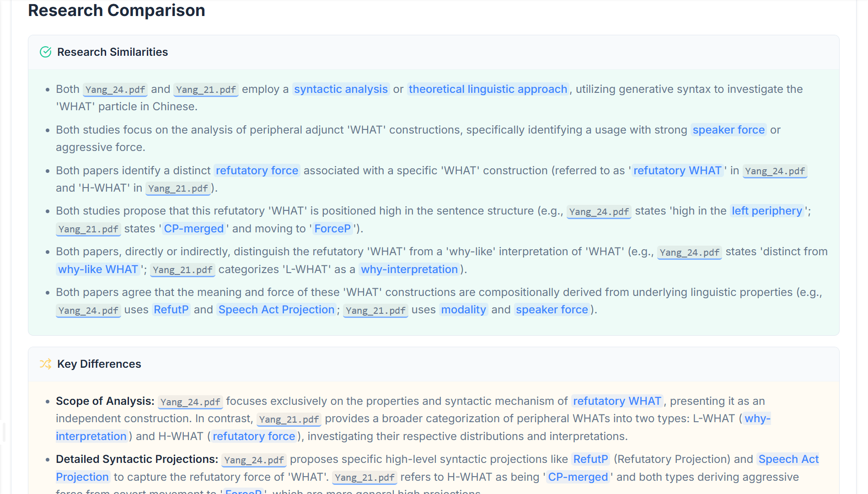868x494 pixels.
Task: Click Yang_24.pdf chip in Scope of Analysis
Action: tap(190, 402)
